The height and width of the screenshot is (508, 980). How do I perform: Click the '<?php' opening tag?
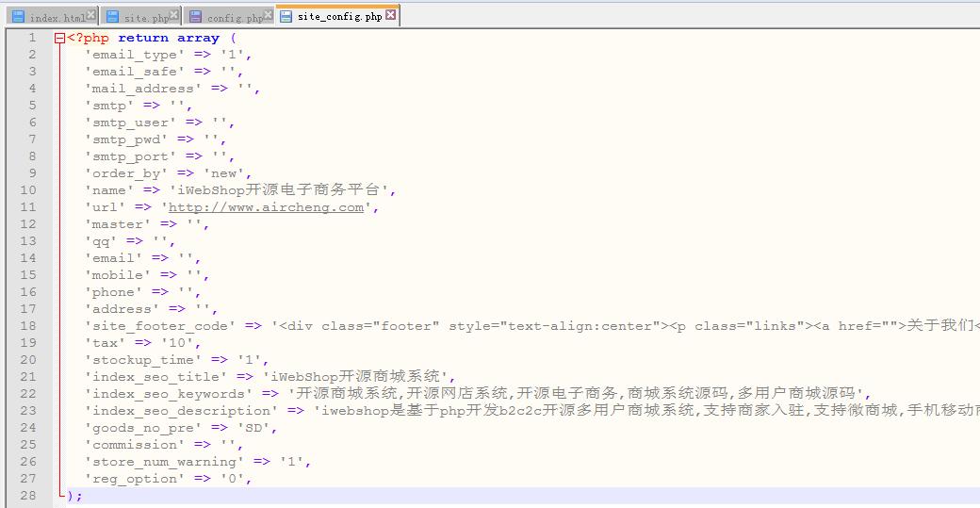pyautogui.click(x=89, y=38)
